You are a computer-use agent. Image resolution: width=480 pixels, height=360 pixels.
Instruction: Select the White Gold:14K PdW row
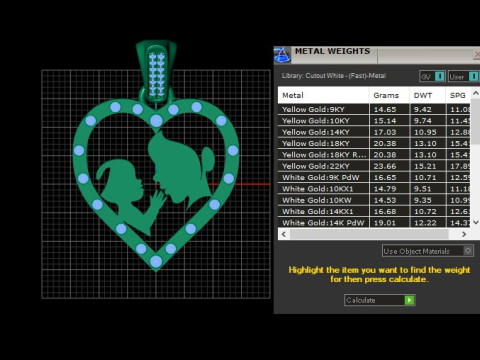coord(374,222)
